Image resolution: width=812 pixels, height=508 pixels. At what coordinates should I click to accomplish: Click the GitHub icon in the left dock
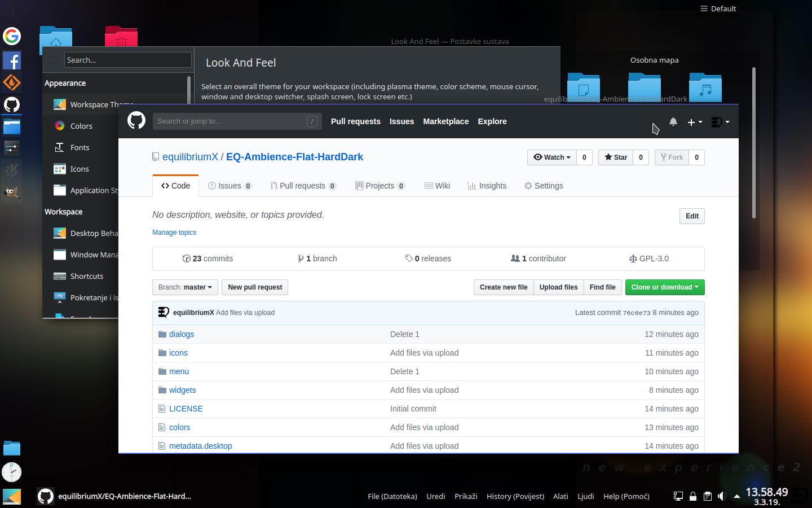pyautogui.click(x=12, y=104)
